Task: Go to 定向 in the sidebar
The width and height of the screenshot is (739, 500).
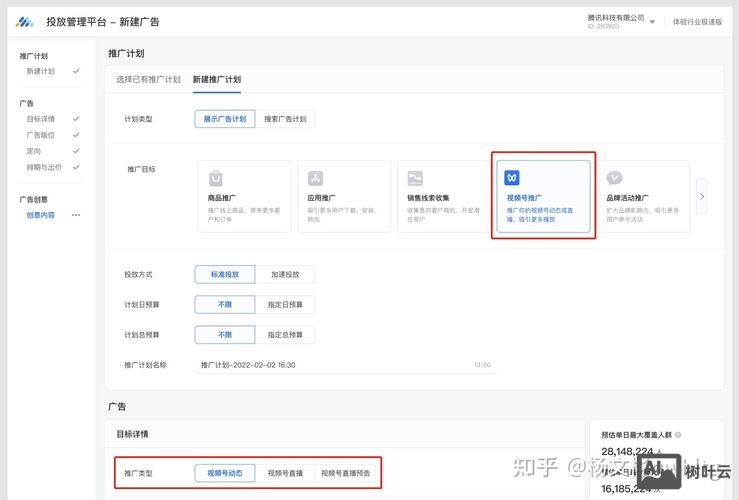Action: point(33,151)
